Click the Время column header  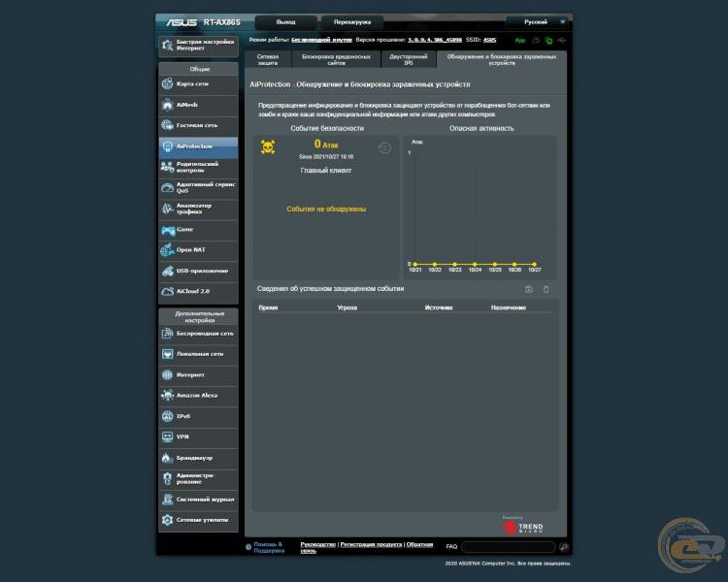(268, 307)
